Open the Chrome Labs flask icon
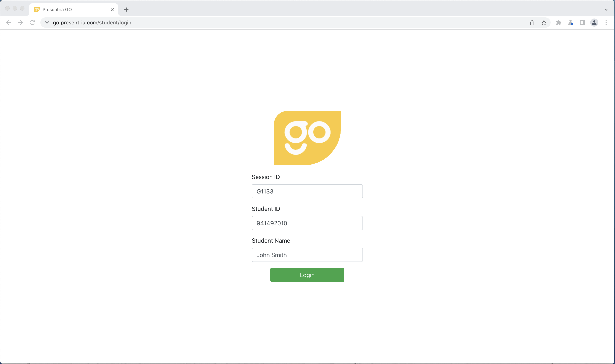This screenshot has height=364, width=615. tap(571, 23)
